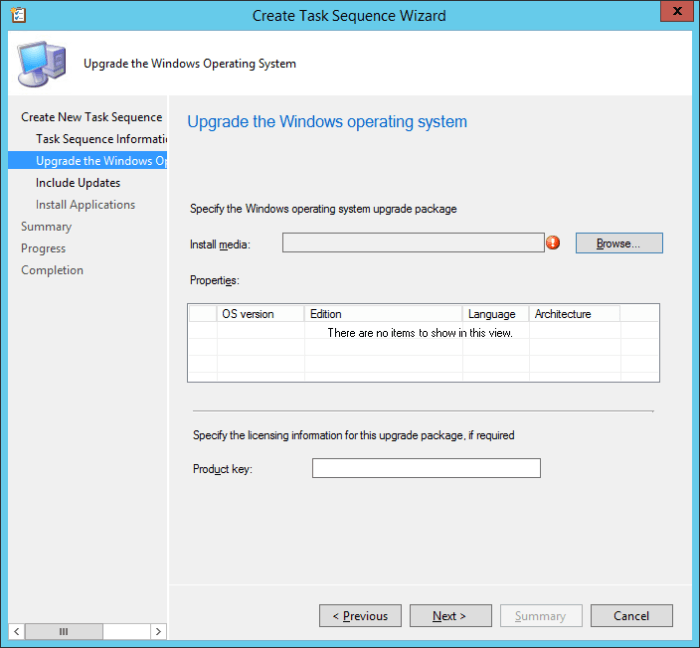
Task: Sort by the Language column header
Action: click(x=496, y=314)
